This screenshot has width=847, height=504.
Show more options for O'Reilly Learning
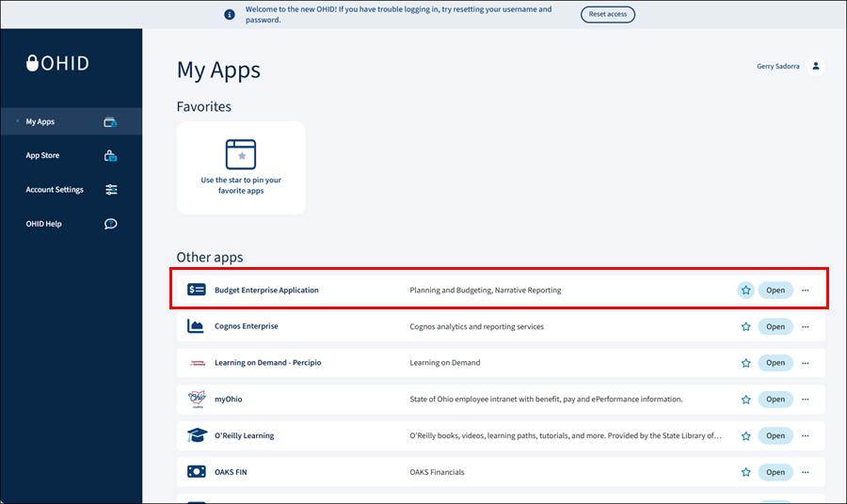click(x=806, y=436)
